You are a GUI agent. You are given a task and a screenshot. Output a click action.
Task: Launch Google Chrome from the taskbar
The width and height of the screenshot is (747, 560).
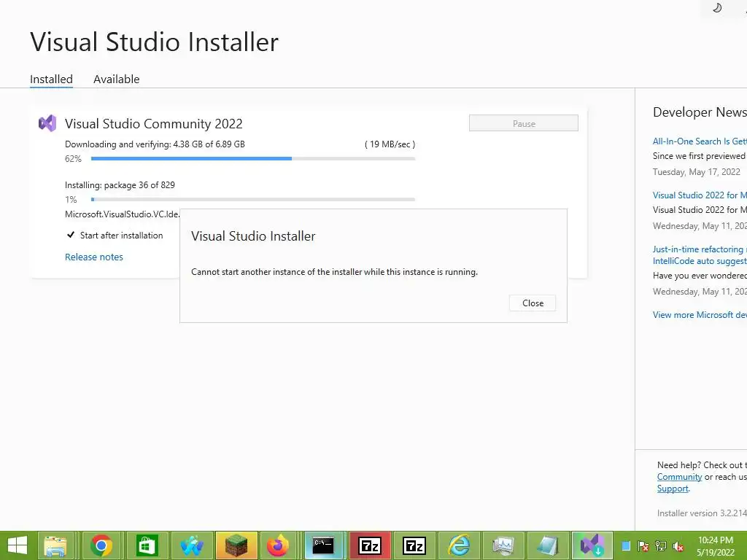pyautogui.click(x=101, y=545)
